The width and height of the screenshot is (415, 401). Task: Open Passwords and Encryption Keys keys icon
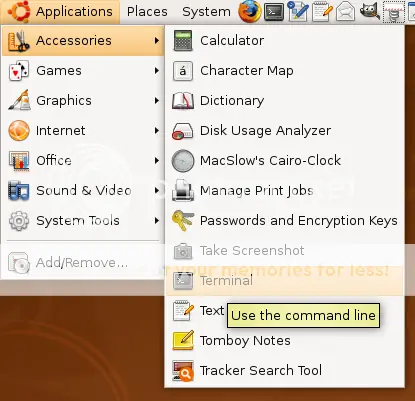(x=183, y=221)
